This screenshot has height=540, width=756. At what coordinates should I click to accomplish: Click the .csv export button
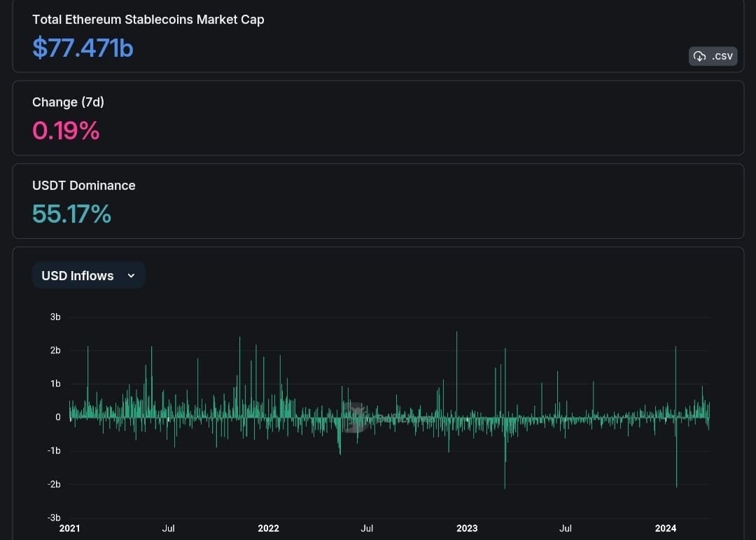[713, 56]
